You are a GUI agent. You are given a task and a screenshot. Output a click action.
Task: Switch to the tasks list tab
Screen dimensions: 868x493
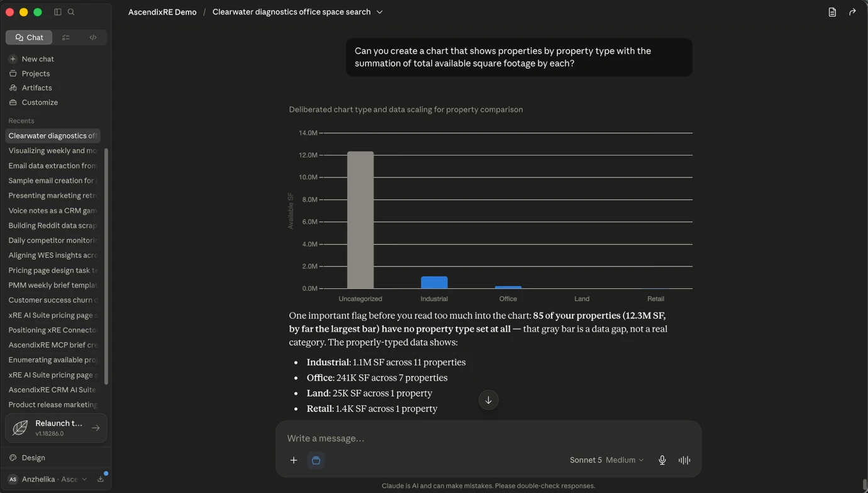66,38
